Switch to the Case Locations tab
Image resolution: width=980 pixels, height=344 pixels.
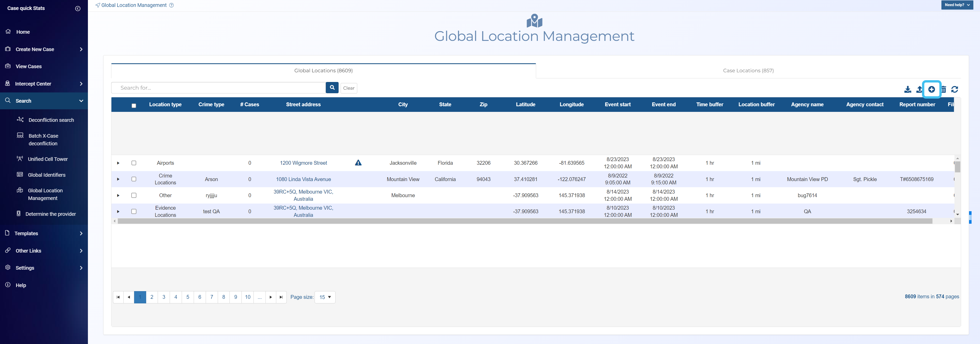(x=748, y=71)
